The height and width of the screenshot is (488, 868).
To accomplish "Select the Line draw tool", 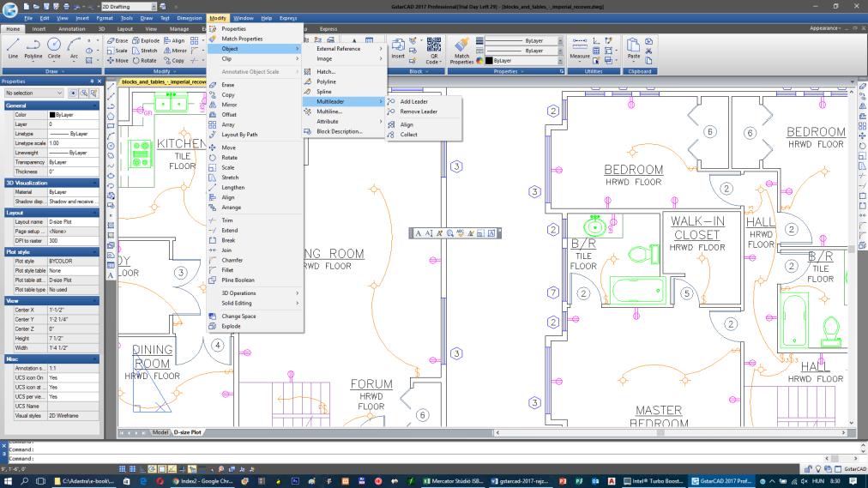I will (x=13, y=49).
